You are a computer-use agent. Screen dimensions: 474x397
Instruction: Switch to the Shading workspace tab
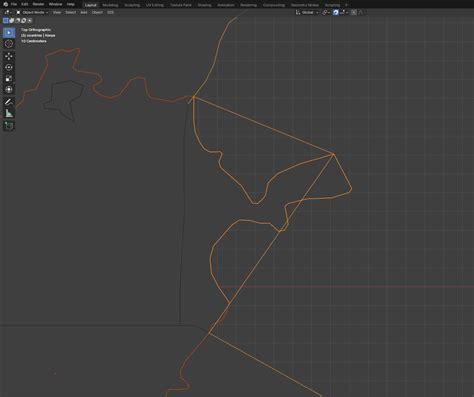pos(204,5)
